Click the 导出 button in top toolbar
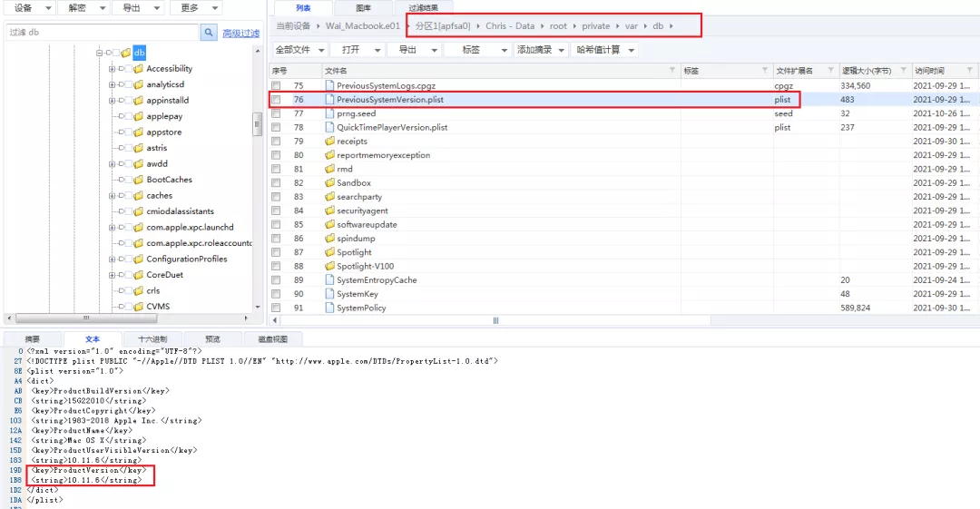This screenshot has height=509, width=980. coord(139,7)
